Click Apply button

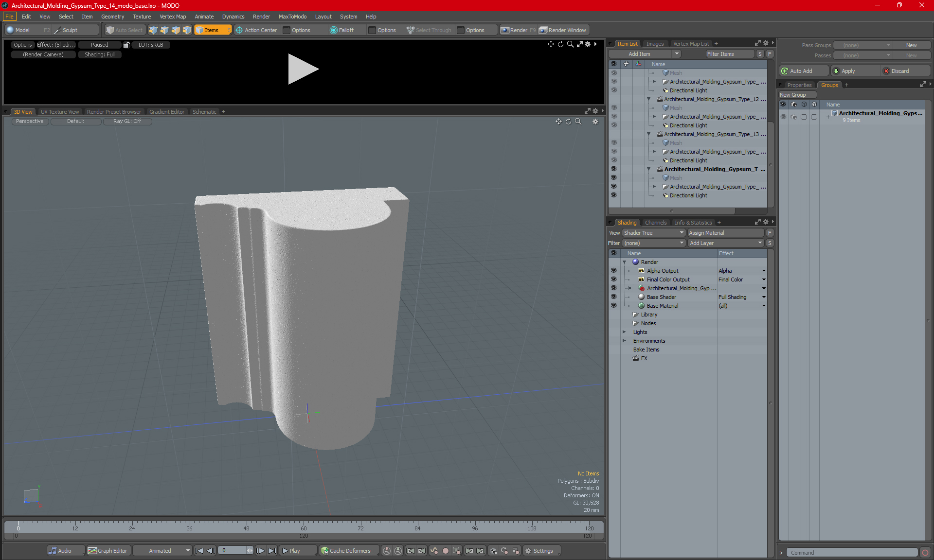coord(855,71)
